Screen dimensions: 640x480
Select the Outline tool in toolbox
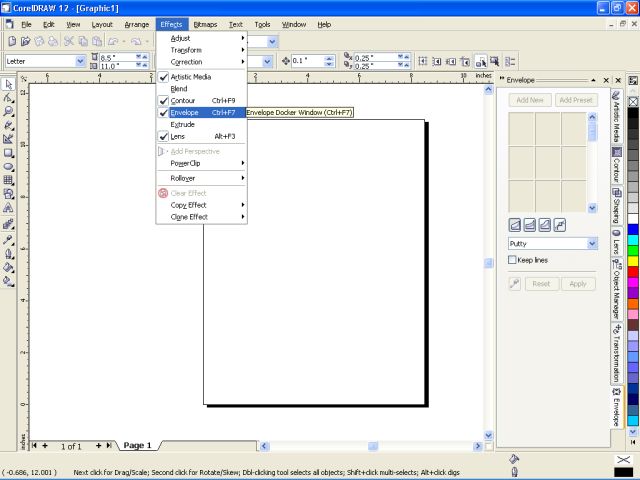pos(8,254)
